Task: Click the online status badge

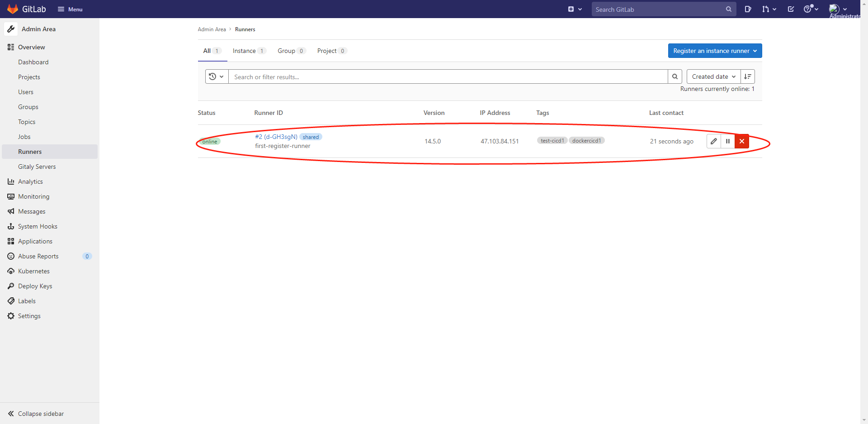Action: pyautogui.click(x=210, y=141)
